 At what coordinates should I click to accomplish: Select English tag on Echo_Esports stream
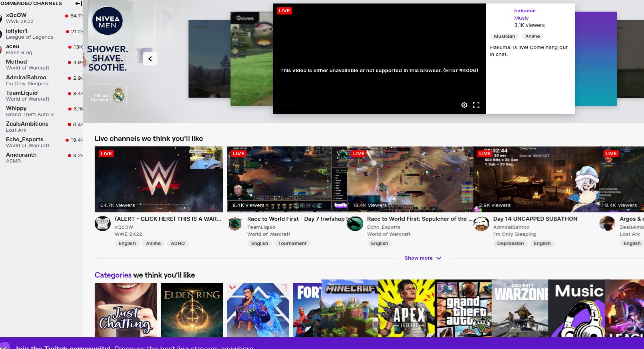pos(379,243)
